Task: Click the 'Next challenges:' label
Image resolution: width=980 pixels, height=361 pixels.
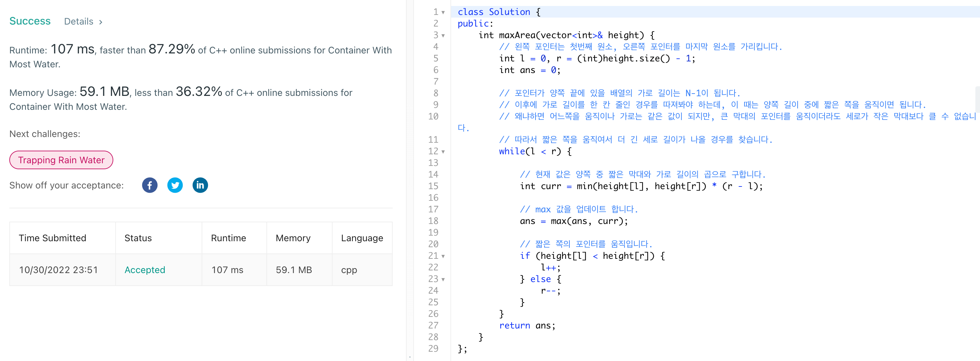Action: [45, 134]
